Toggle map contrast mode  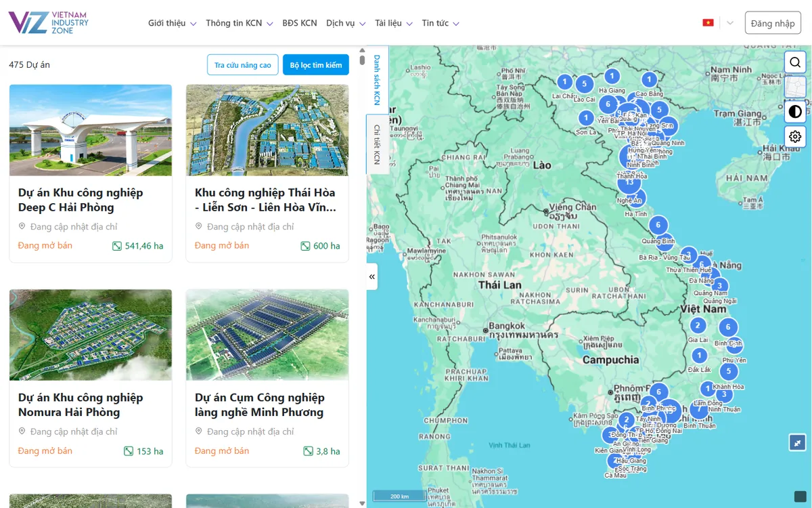(x=795, y=112)
